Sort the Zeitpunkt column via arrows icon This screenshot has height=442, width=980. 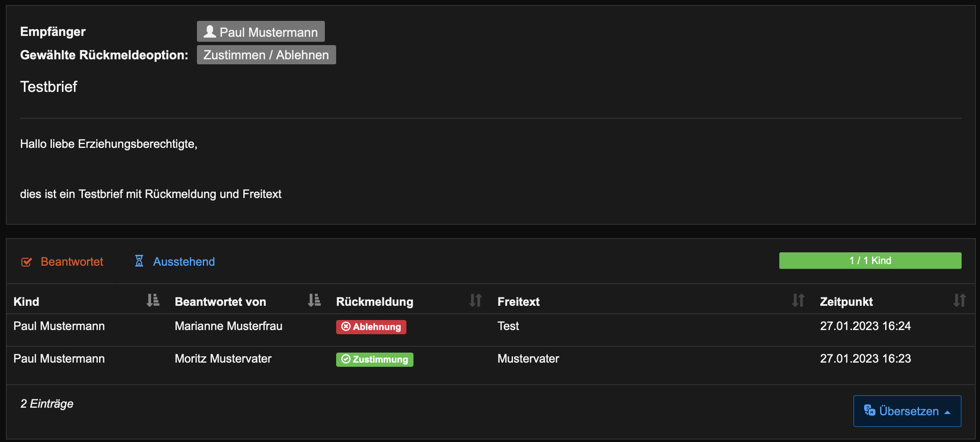[x=960, y=300]
